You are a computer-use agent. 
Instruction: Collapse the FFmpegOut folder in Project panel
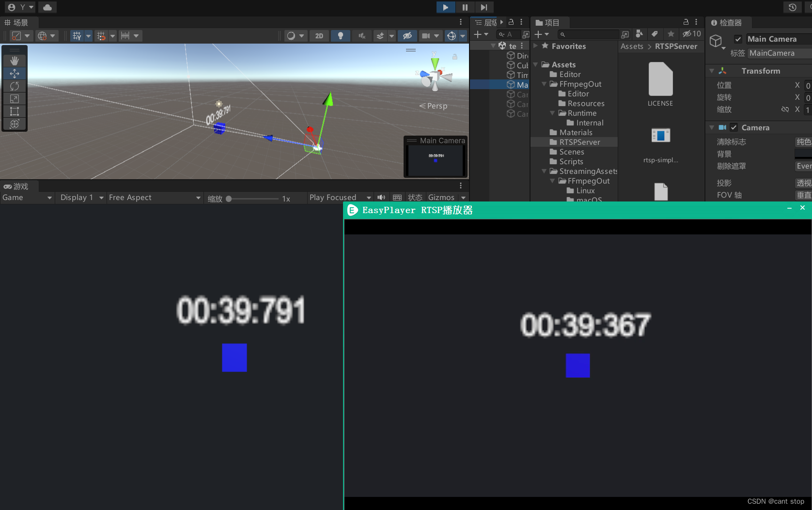(544, 84)
